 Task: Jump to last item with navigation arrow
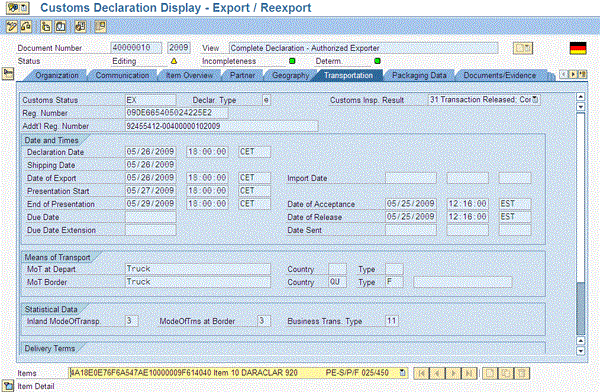(469, 373)
